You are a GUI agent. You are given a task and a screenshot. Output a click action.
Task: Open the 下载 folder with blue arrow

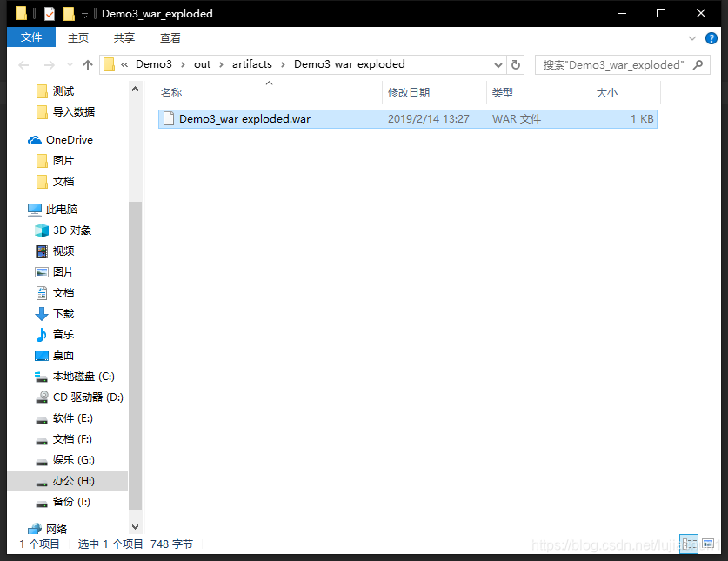pos(63,314)
